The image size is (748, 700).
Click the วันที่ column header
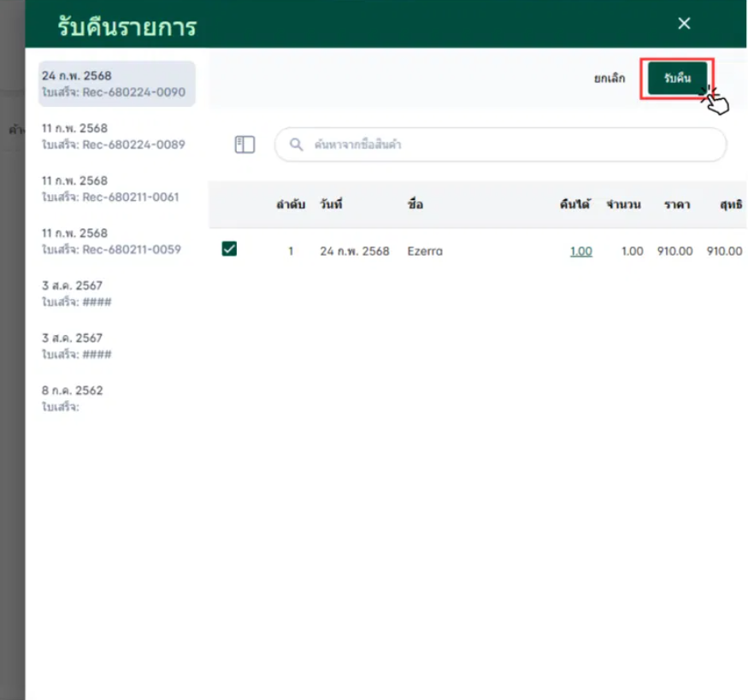click(331, 204)
